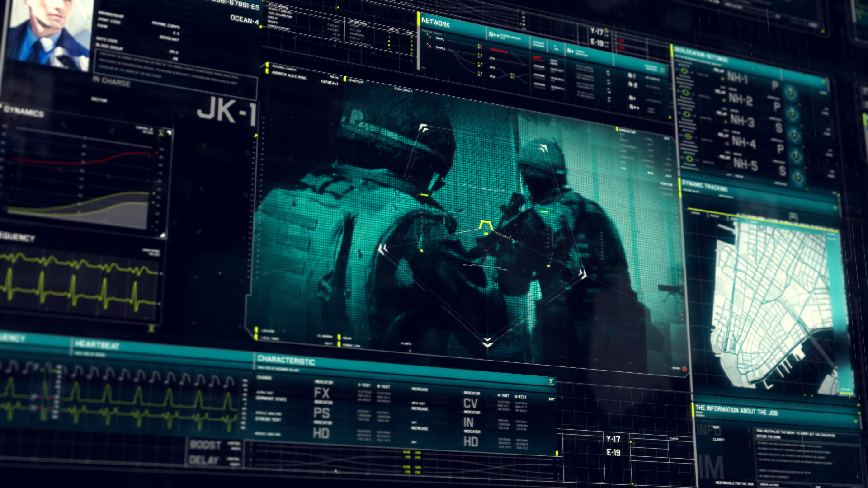Click the name ANDREW ALEX WINE
868x488 pixels.
(x=289, y=75)
